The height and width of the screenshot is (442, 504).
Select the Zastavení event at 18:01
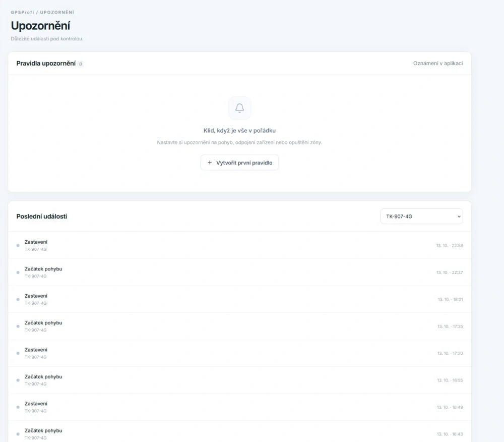pyautogui.click(x=239, y=300)
